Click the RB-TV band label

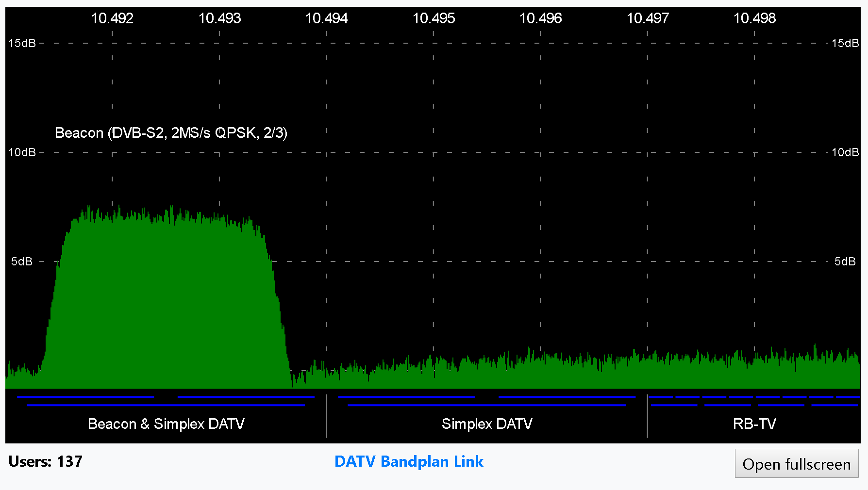(754, 424)
